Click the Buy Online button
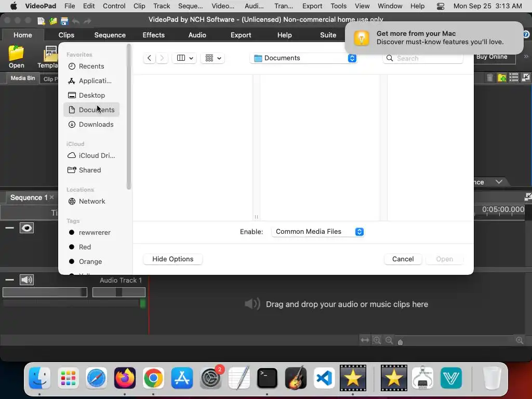This screenshot has height=399, width=532. pos(491,57)
